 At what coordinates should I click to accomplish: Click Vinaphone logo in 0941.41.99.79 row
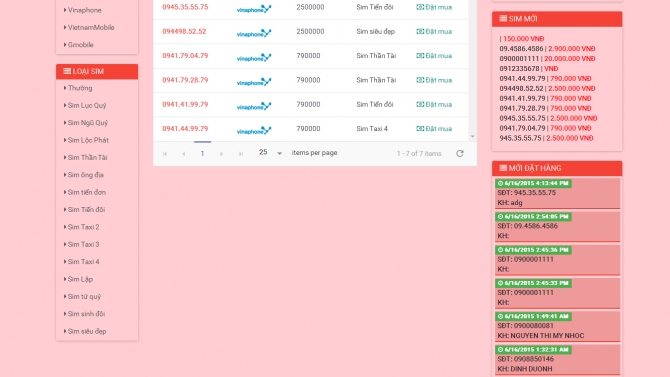(254, 106)
